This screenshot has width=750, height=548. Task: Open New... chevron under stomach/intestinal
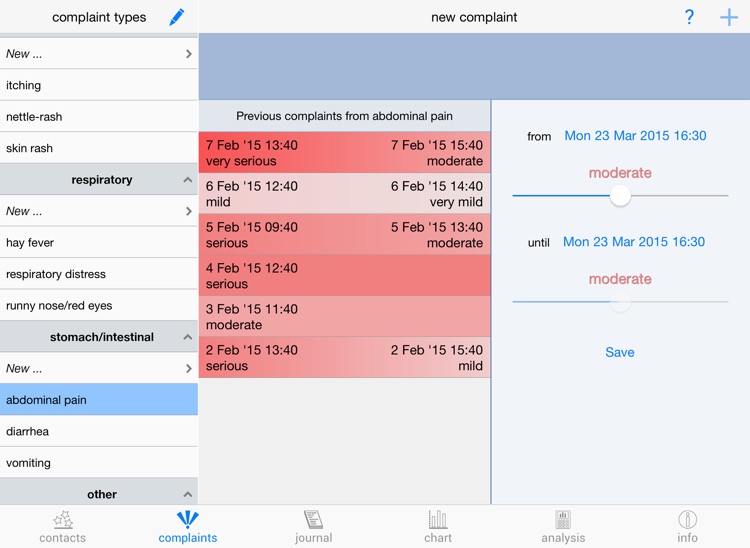click(188, 368)
